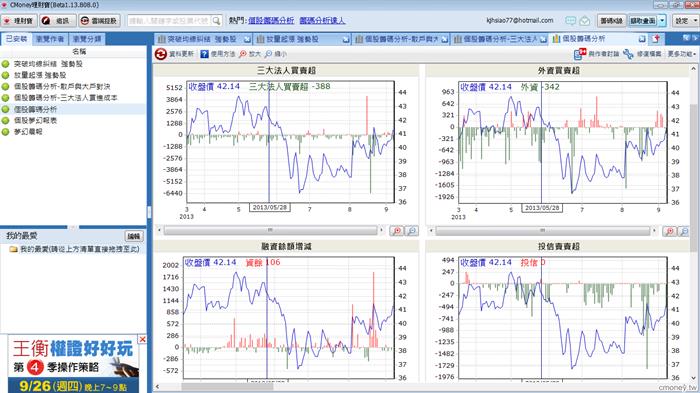This screenshot has height=393, width=700.
Task: Open the 個股籌碼分析 hot link
Action: 271,21
